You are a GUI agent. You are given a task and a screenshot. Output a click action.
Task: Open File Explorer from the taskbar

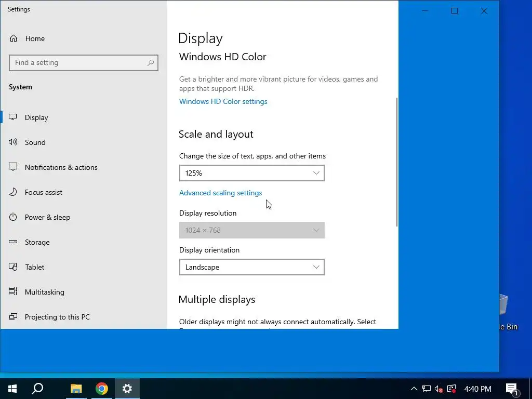pos(76,389)
